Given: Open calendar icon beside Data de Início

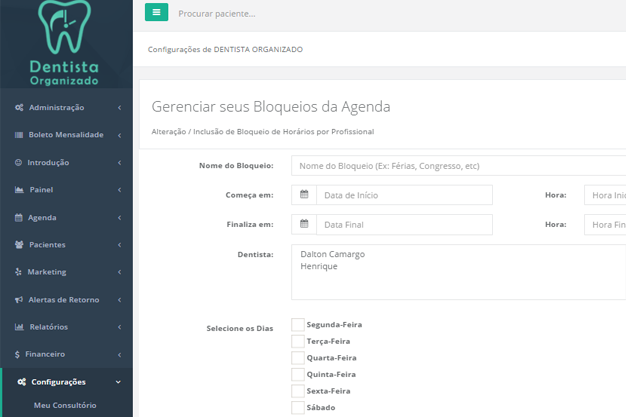Looking at the screenshot, I should 304,195.
